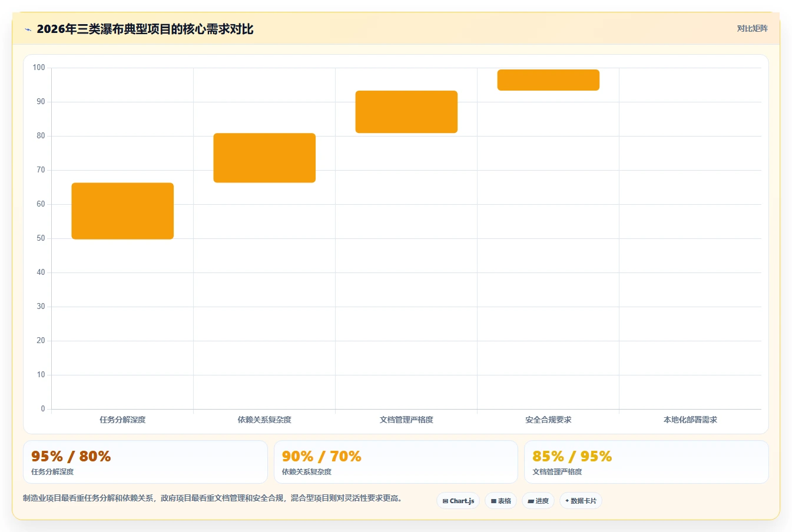Click the 任务分解深度 x-axis label
This screenshot has height=532, width=792.
[122, 420]
